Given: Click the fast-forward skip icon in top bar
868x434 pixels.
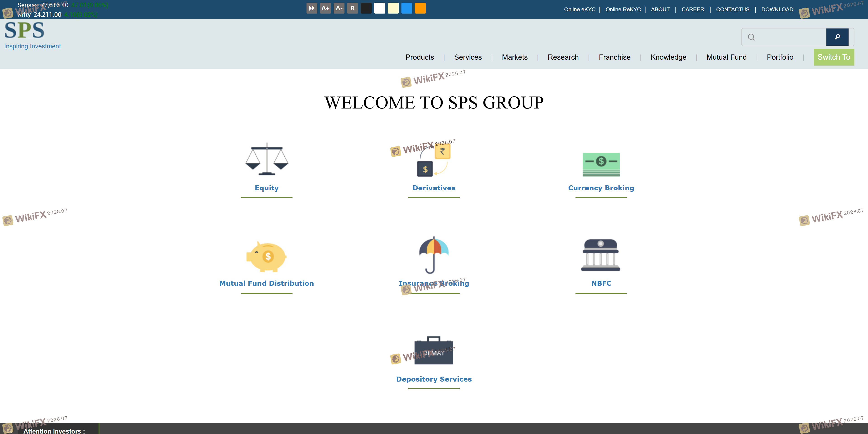Looking at the screenshot, I should [x=312, y=8].
